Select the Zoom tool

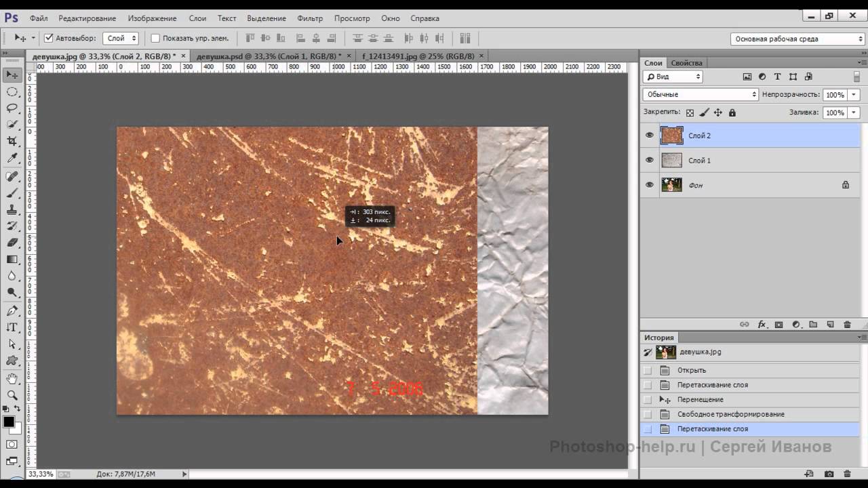[x=12, y=394]
